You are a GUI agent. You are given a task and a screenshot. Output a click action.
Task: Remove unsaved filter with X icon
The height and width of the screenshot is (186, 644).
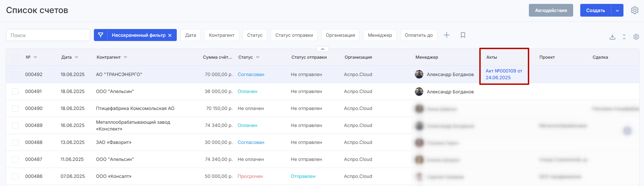[x=170, y=35]
